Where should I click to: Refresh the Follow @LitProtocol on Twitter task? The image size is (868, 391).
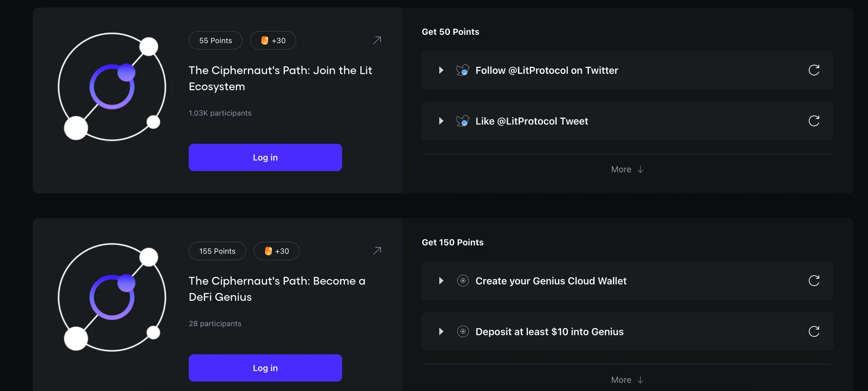point(814,70)
